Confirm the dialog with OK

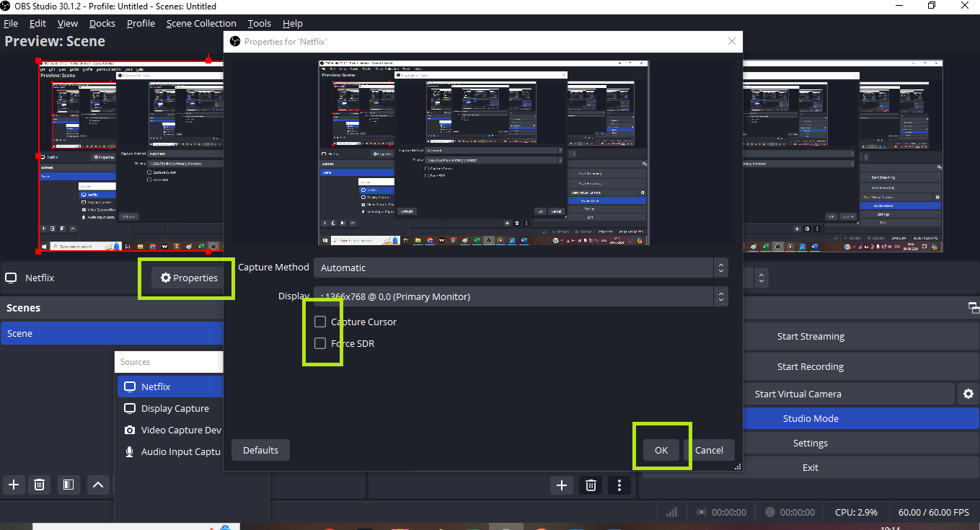[661, 450]
